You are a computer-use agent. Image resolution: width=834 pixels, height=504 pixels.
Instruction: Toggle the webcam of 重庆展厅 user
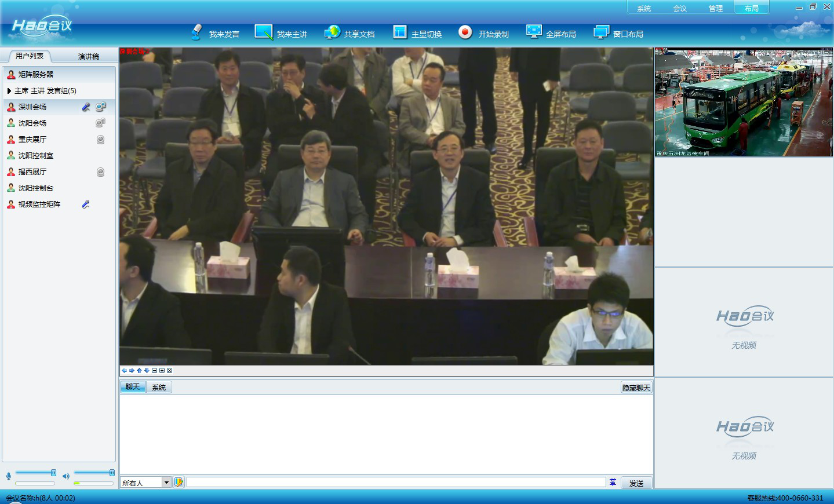pos(101,140)
